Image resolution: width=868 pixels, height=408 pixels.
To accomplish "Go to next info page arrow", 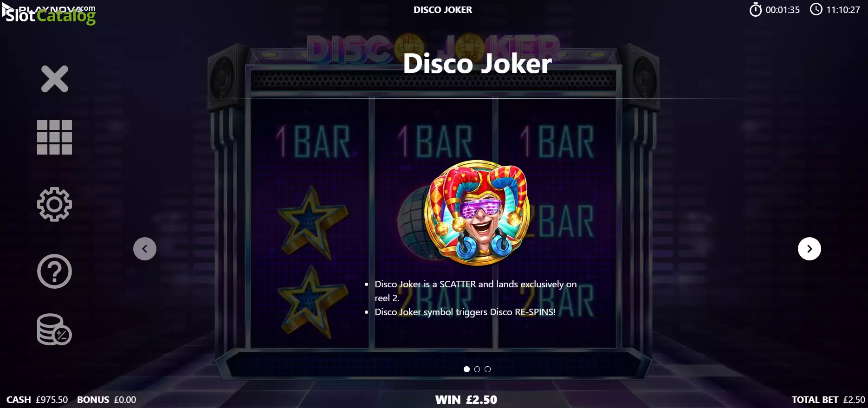I will [x=810, y=249].
